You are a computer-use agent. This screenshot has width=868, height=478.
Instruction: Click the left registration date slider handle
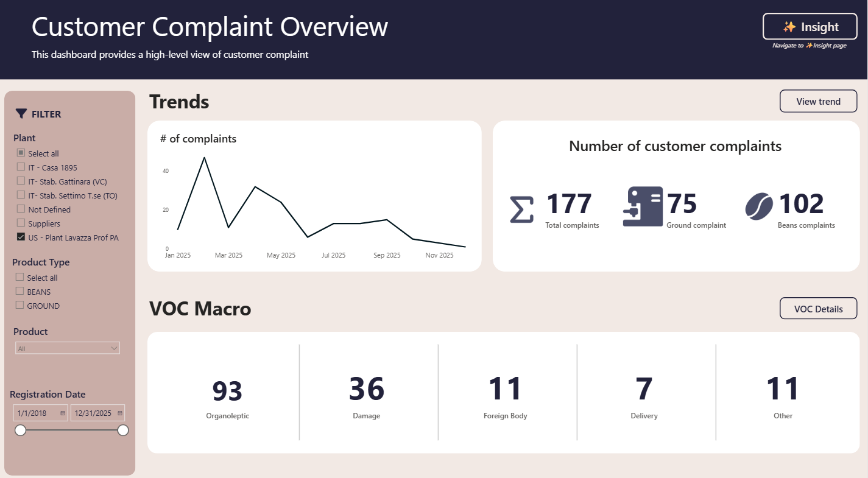click(x=20, y=431)
